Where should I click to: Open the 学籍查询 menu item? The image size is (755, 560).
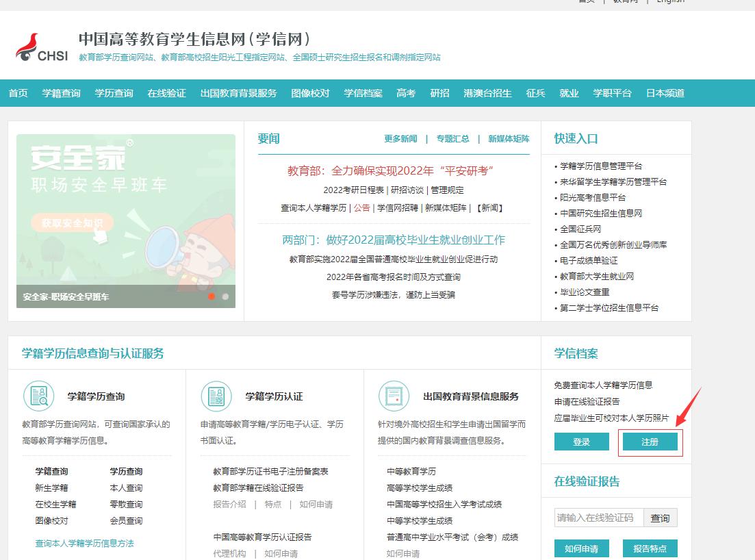61,93
